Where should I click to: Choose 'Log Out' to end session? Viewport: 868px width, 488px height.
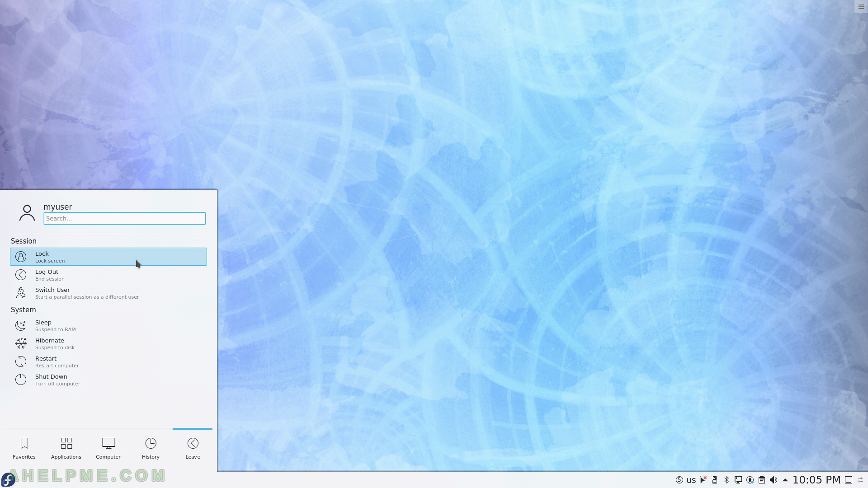108,275
